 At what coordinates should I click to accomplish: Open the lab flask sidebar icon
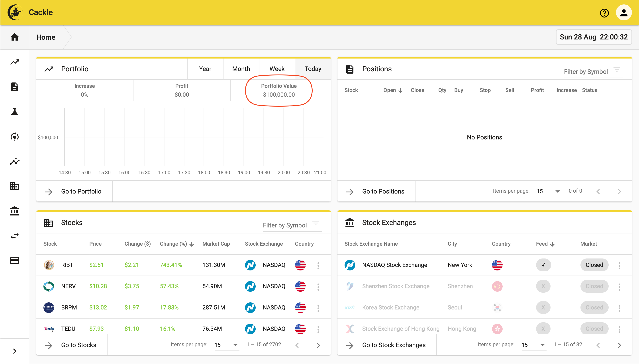point(14,112)
